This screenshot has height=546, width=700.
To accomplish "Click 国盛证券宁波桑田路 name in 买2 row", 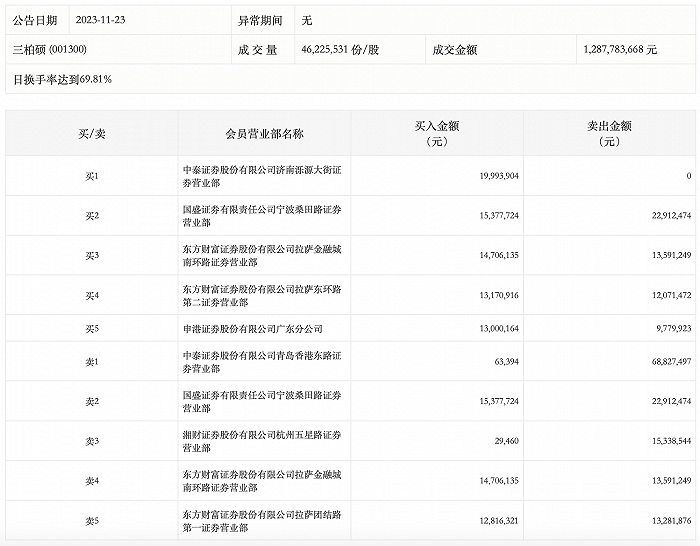I will point(262,216).
